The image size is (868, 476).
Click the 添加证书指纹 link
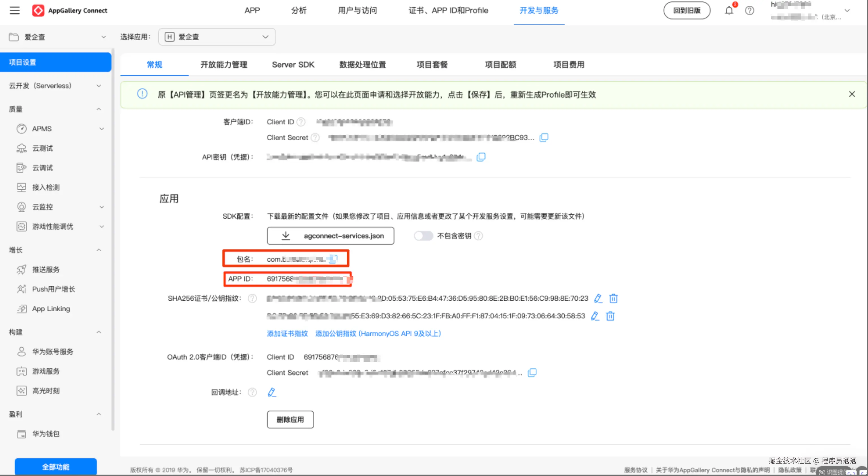[x=287, y=333]
